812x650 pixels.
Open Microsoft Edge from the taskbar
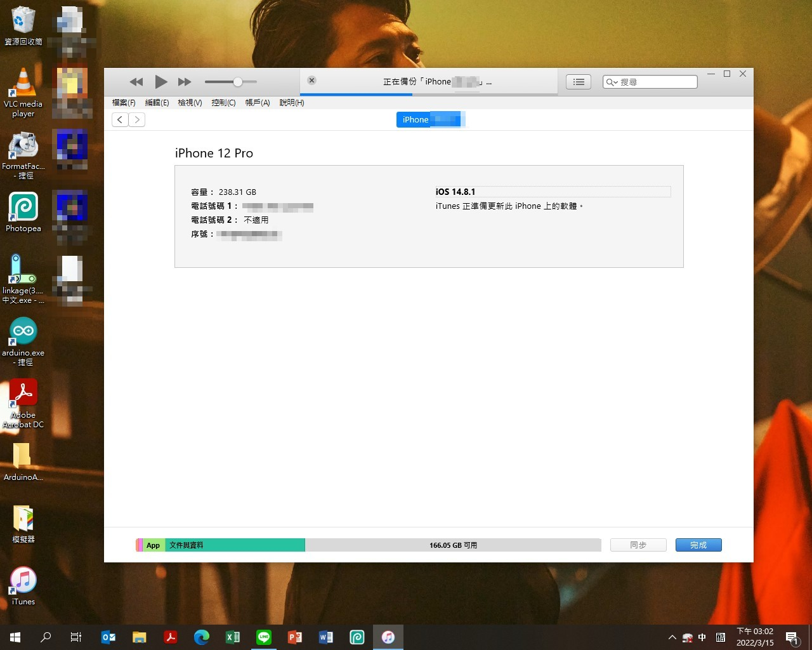202,637
